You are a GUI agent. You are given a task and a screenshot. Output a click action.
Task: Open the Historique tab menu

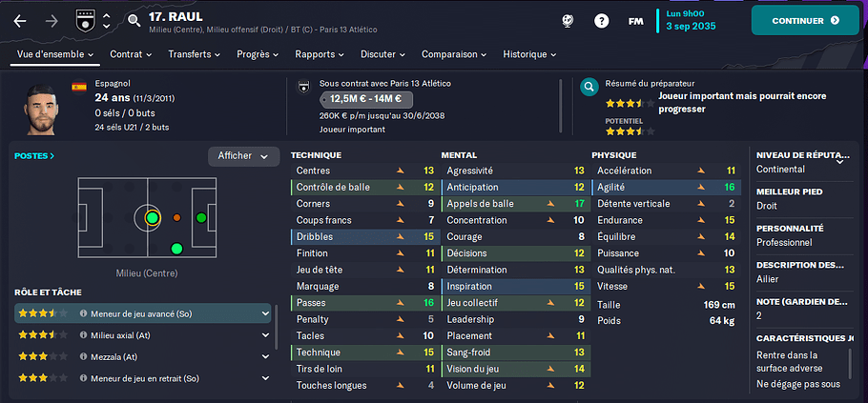pyautogui.click(x=529, y=54)
